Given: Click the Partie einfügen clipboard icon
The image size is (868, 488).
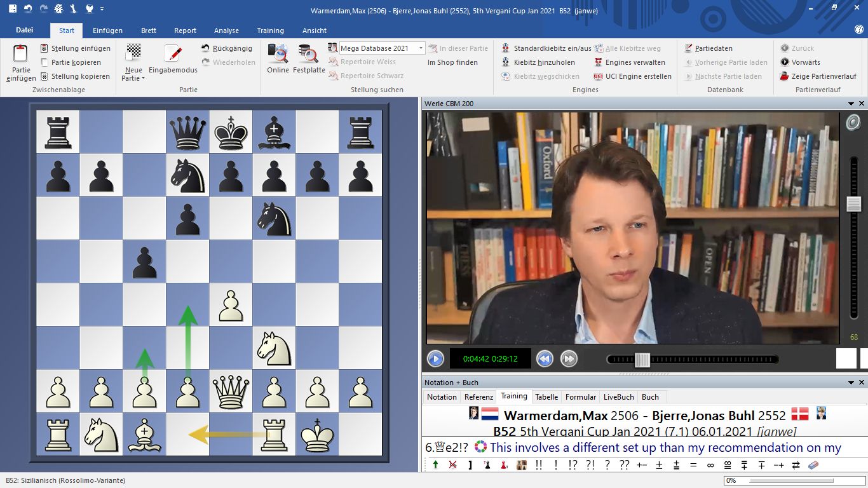Looking at the screenshot, I should coord(21,55).
